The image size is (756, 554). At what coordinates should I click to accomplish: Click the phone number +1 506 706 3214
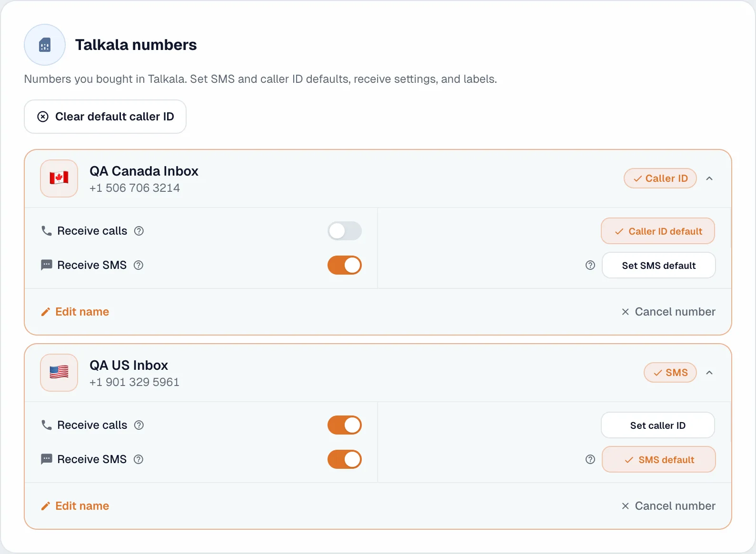pos(135,188)
